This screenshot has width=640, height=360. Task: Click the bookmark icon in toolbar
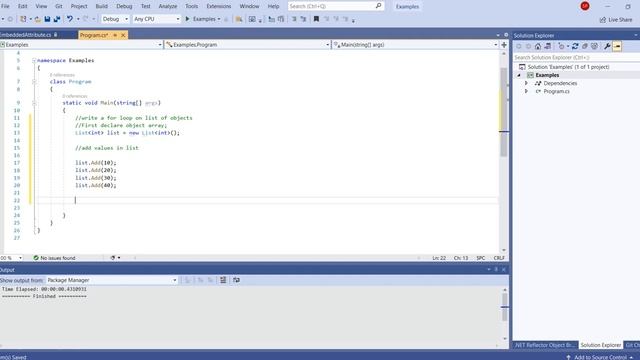[316, 19]
